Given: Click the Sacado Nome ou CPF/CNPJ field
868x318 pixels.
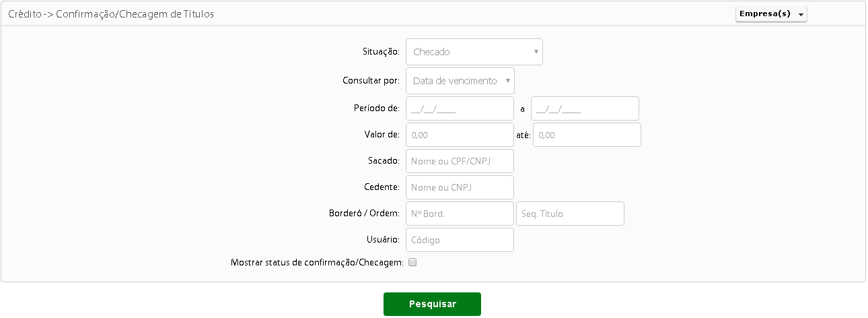Looking at the screenshot, I should pos(460,161).
